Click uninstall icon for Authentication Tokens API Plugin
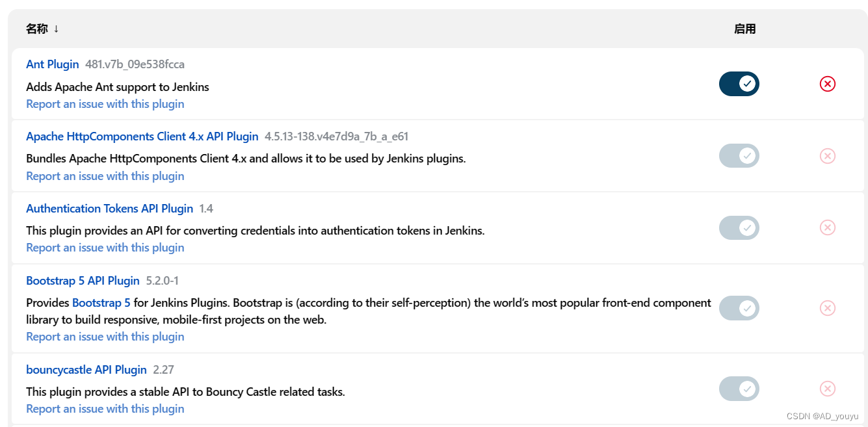This screenshot has height=427, width=868. 827,227
